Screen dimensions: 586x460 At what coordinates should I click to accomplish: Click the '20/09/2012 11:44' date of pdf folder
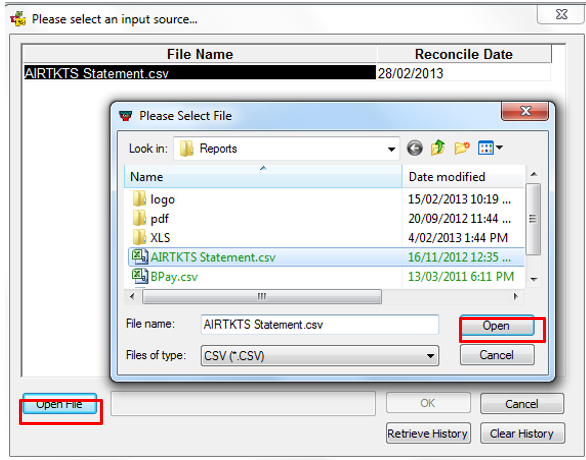click(x=459, y=218)
